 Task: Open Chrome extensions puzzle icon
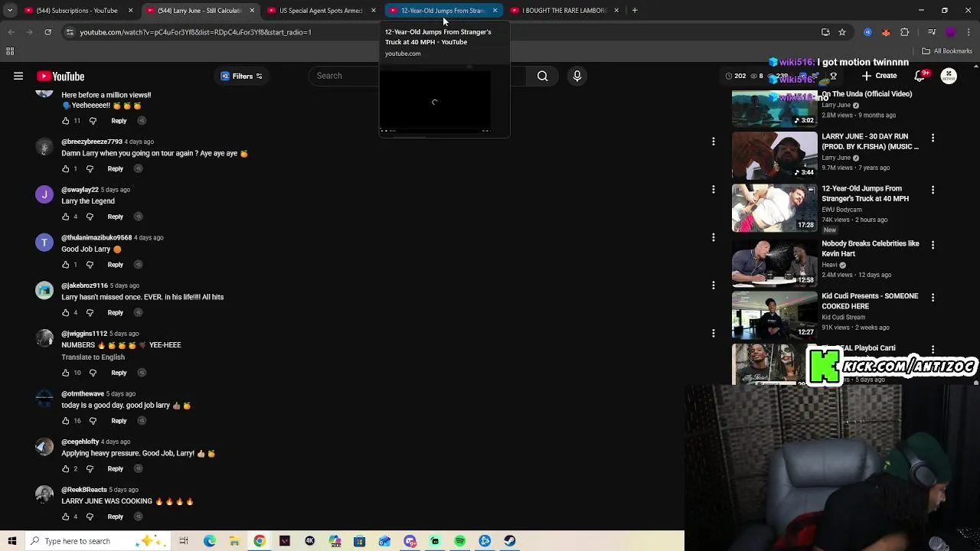[905, 32]
